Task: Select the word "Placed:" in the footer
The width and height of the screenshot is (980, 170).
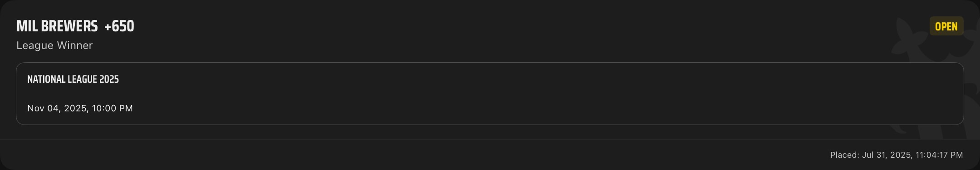Action: coord(845,155)
